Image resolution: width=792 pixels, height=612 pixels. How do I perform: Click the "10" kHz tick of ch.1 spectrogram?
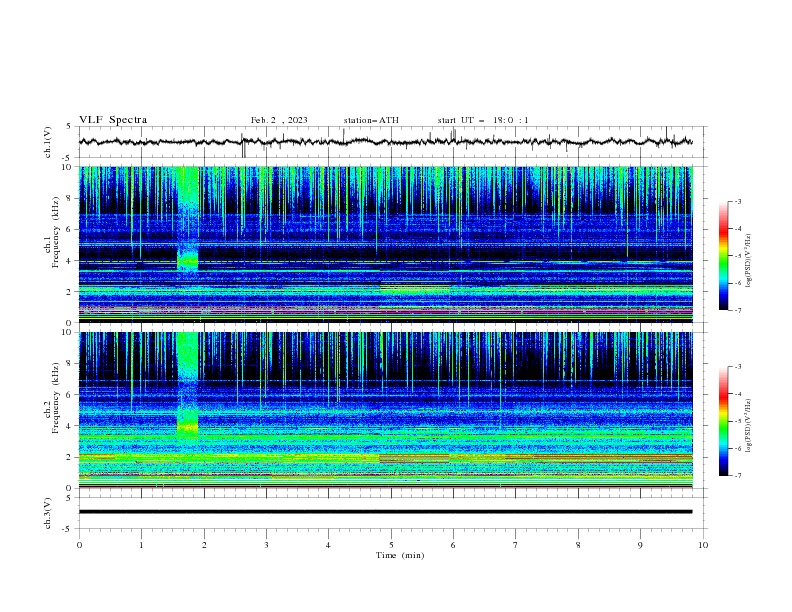67,167
